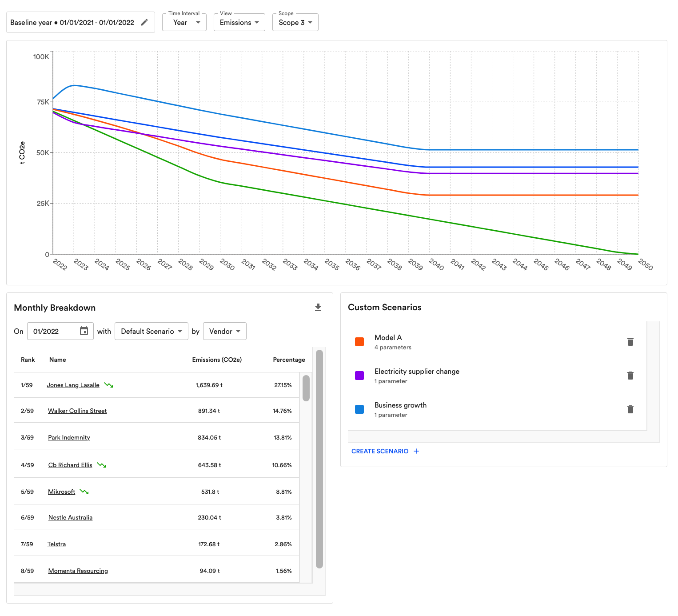Open the View Emissions dropdown
Screen dimensions: 678x616
pyautogui.click(x=239, y=22)
